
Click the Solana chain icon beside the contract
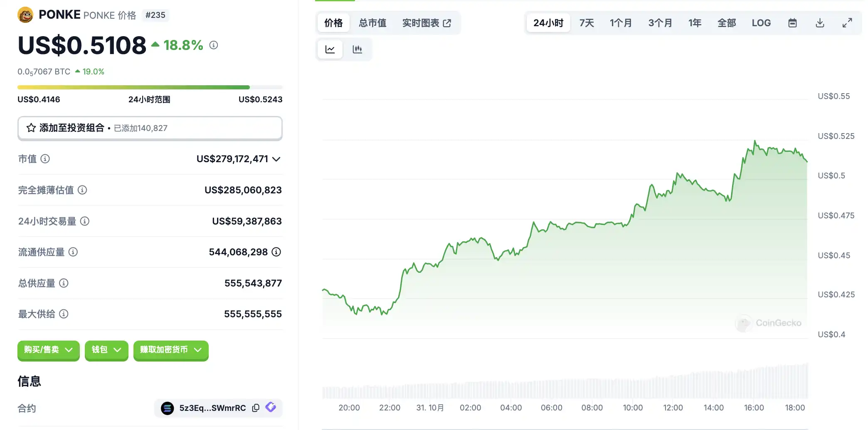click(168, 408)
